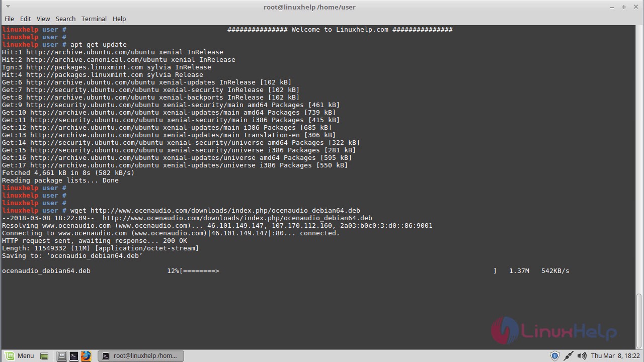Image resolution: width=644 pixels, height=362 pixels.
Task: Click the 'Length: 11549332 (11M)' line
Action: [101, 248]
